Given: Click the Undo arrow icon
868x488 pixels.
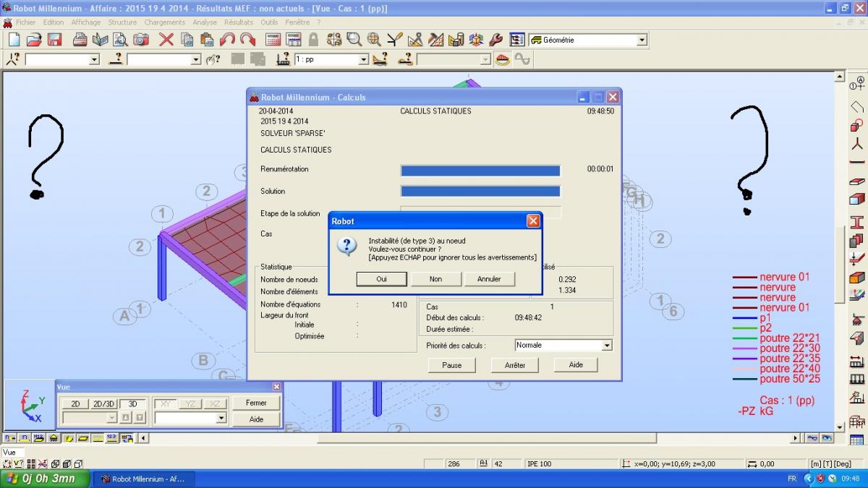Looking at the screenshot, I should tap(227, 40).
